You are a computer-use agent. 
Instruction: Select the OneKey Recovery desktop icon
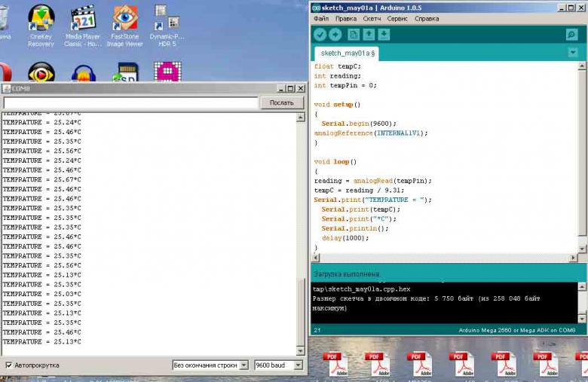pos(41,26)
